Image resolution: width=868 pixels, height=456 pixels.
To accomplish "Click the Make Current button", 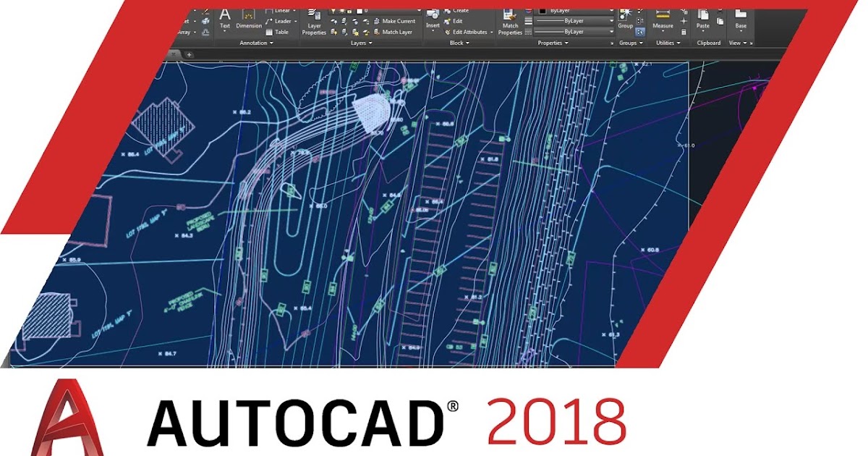I will (399, 21).
